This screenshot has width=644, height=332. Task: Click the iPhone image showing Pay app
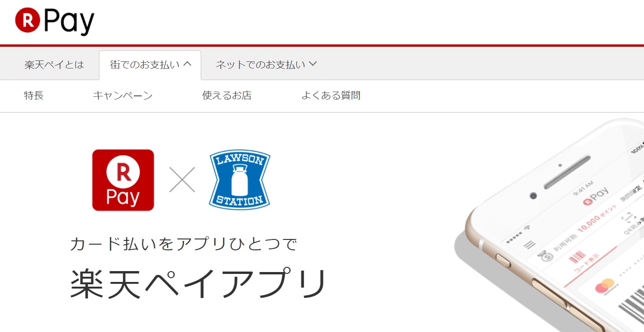tap(550, 225)
